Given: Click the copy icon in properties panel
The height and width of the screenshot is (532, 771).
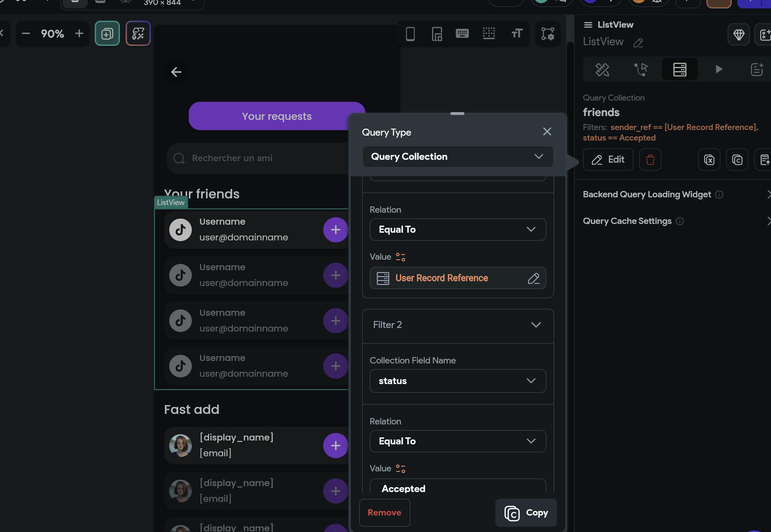Looking at the screenshot, I should 736,159.
